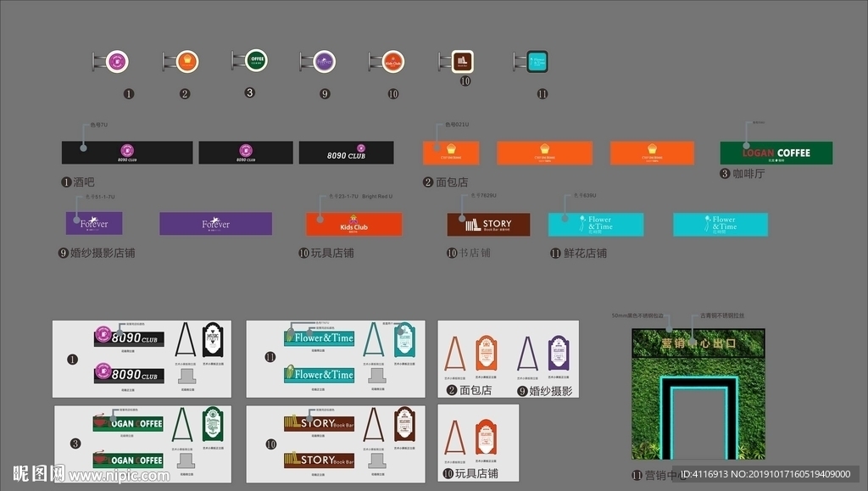Select the black pendant sign in the 8090 panel
Viewport: 868px width, 491px height.
[213, 339]
